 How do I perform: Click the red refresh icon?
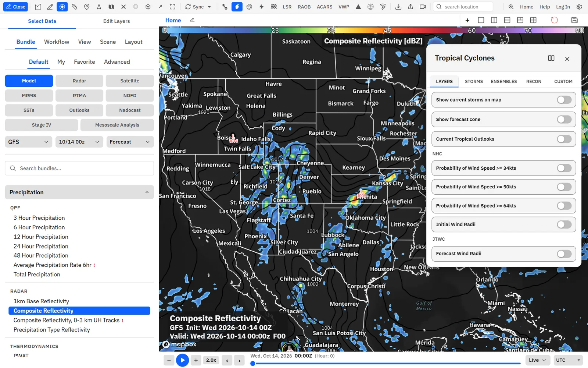554,20
